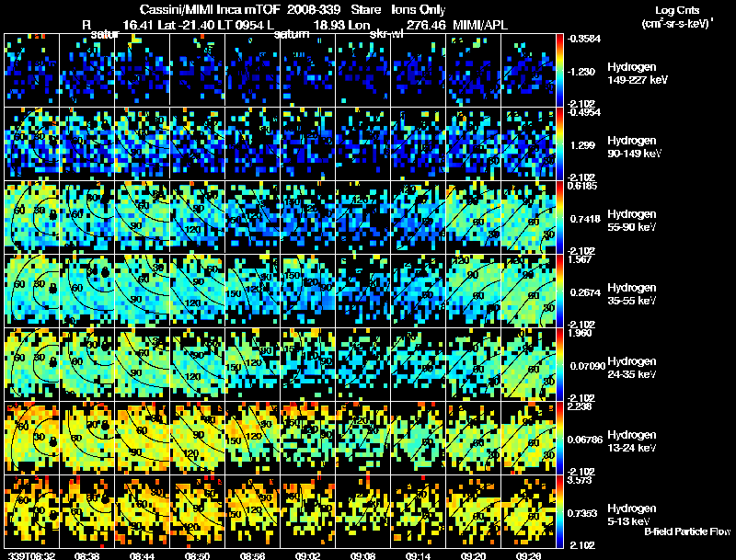Click the 'Hydrogen 24-35 keV' row label
The height and width of the screenshot is (560, 736).
(x=631, y=368)
